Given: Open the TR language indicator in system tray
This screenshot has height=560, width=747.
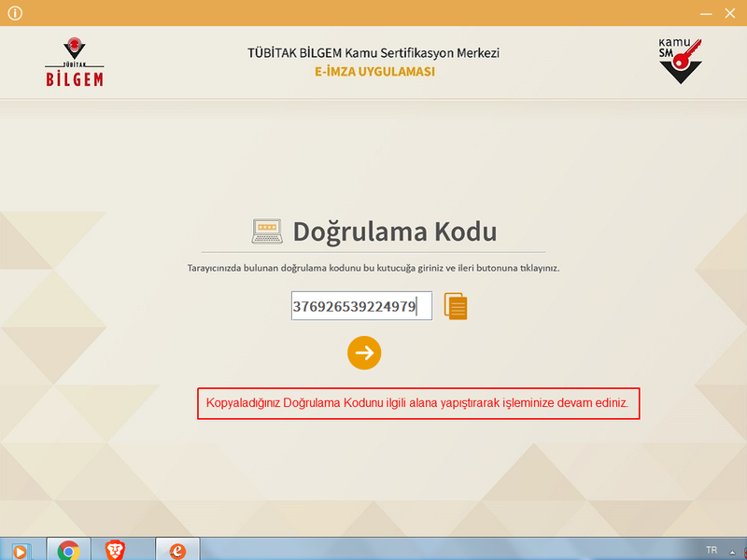Looking at the screenshot, I should pos(712,550).
